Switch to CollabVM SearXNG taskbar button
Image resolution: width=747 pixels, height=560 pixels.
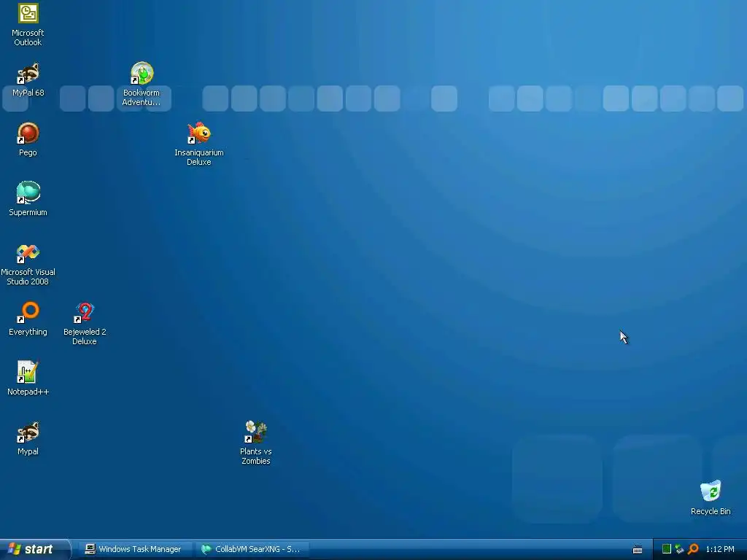[x=252, y=549]
